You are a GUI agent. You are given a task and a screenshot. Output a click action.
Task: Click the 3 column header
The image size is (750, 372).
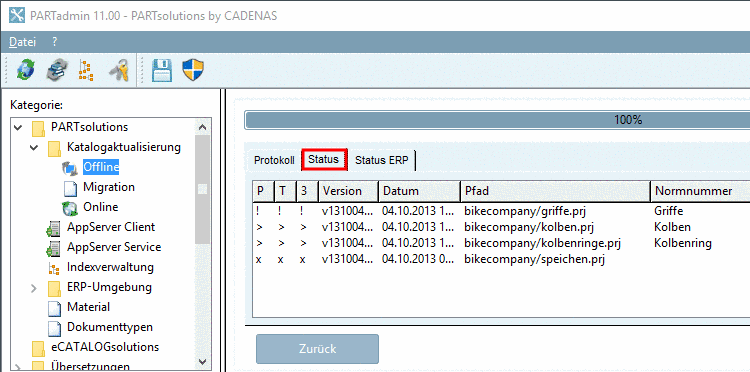pyautogui.click(x=308, y=191)
